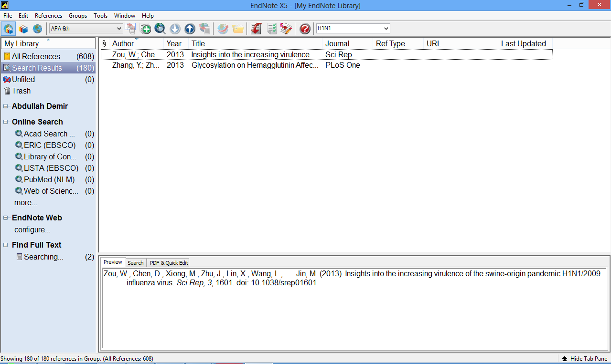Open Online Search magnifier toolbar icon
Screen dimensions: 611x364
pos(160,29)
